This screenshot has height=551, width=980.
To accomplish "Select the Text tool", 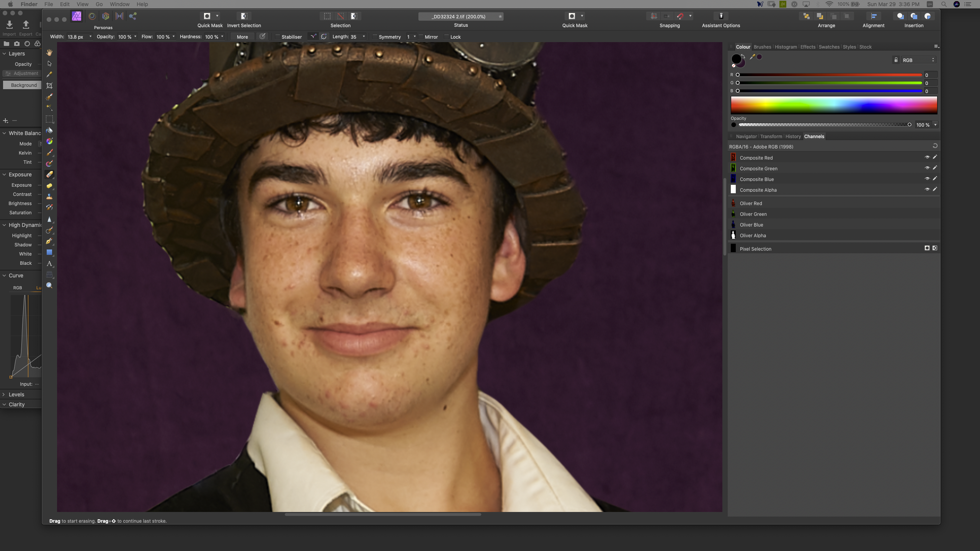I will pyautogui.click(x=49, y=264).
